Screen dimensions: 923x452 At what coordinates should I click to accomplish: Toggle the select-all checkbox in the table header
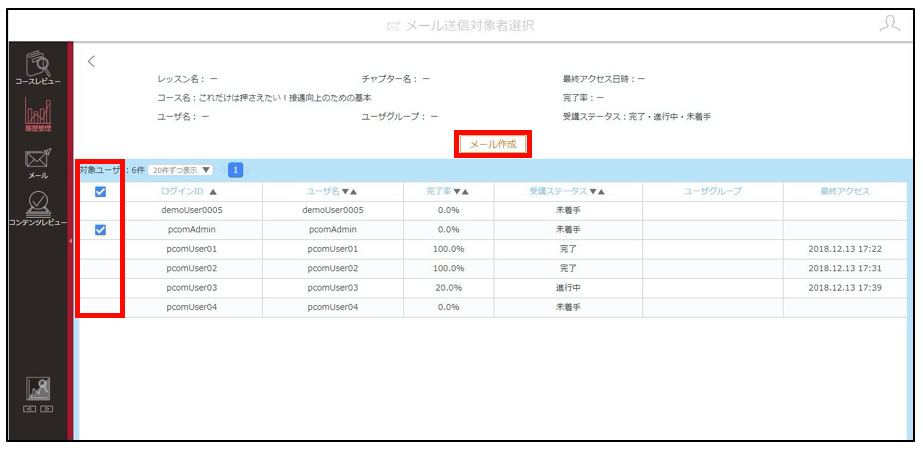[x=100, y=191]
